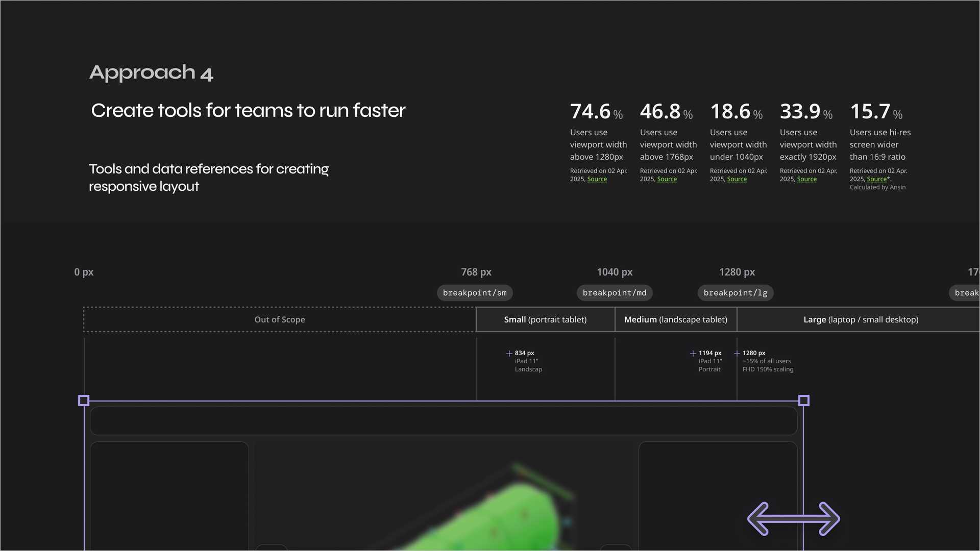
Task: Click 'Create tools for teams to run faster'
Action: [x=248, y=111]
